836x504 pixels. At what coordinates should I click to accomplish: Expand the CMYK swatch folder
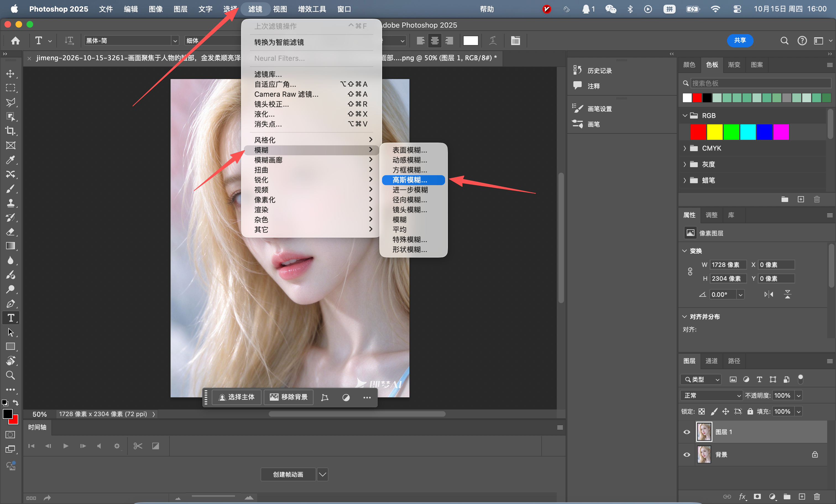pyautogui.click(x=685, y=148)
